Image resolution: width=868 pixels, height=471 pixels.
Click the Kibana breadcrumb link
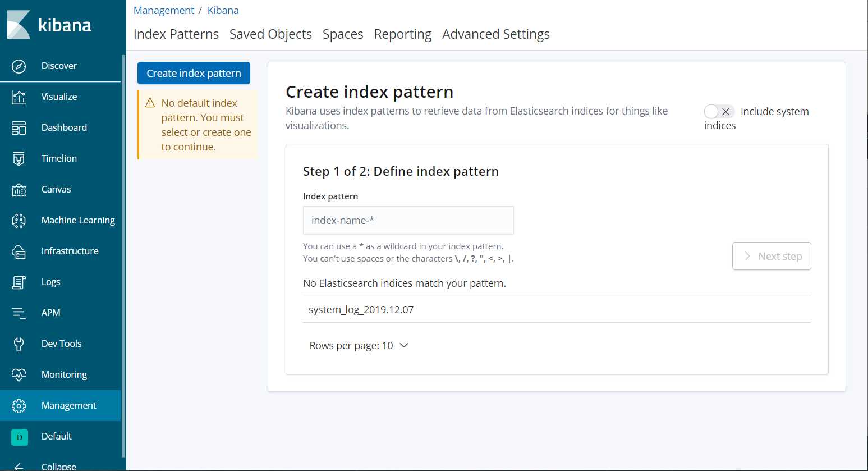coord(223,10)
